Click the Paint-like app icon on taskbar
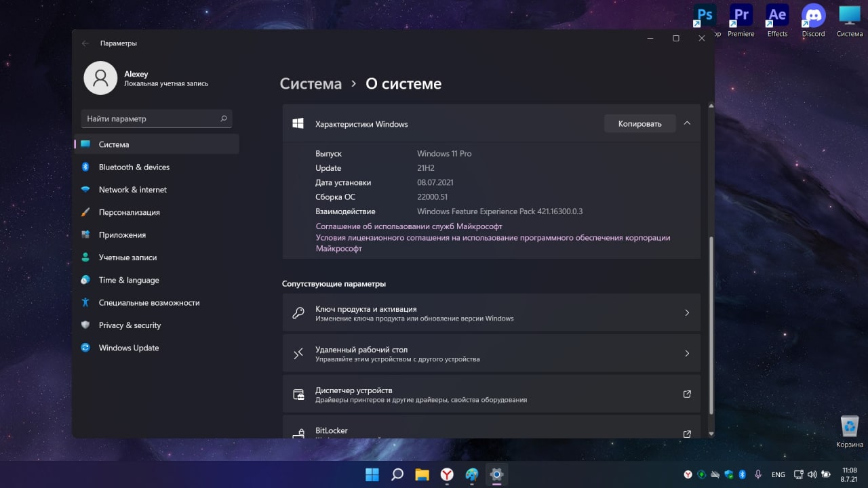The image size is (868, 488). (472, 474)
